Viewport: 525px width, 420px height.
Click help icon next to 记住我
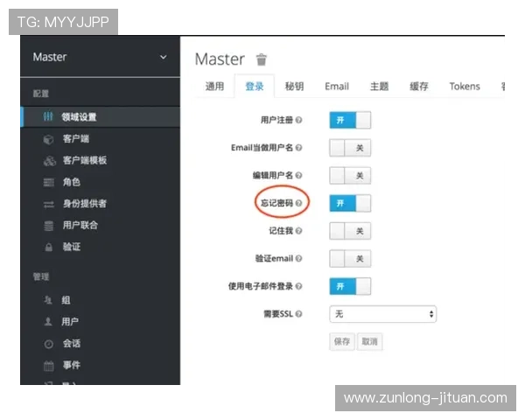[x=298, y=231]
